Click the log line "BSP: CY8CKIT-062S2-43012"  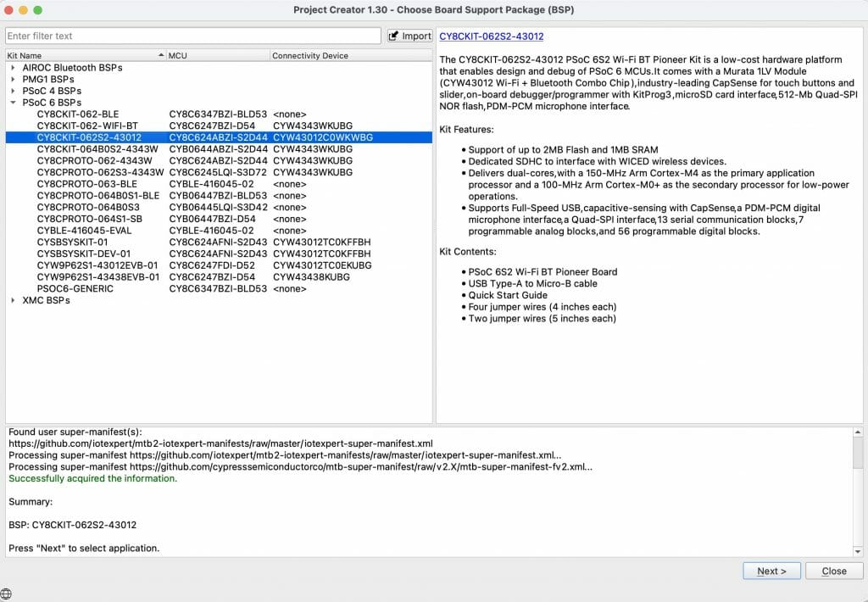73,525
